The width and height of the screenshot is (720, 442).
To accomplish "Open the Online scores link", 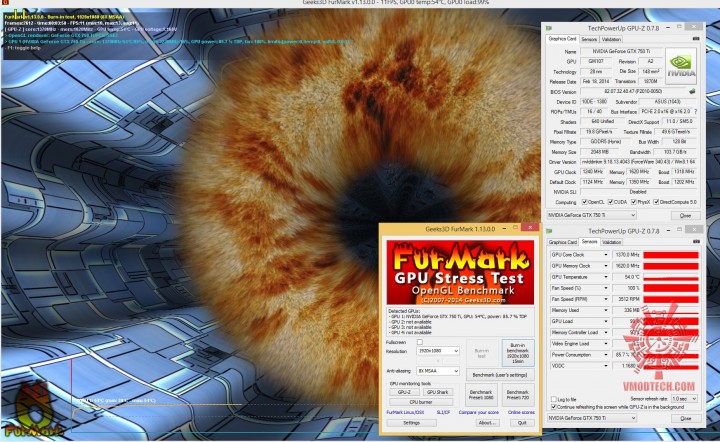I will (521, 412).
